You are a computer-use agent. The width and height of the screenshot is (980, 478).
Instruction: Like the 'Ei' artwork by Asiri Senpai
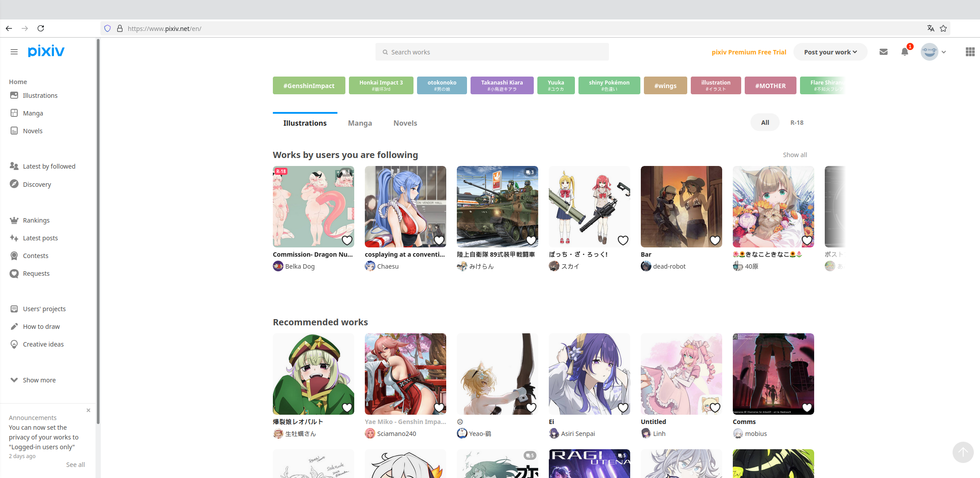(623, 408)
